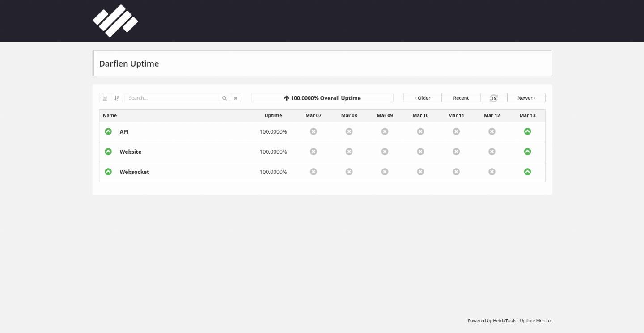Click the green status icon next to Website

[x=108, y=152]
